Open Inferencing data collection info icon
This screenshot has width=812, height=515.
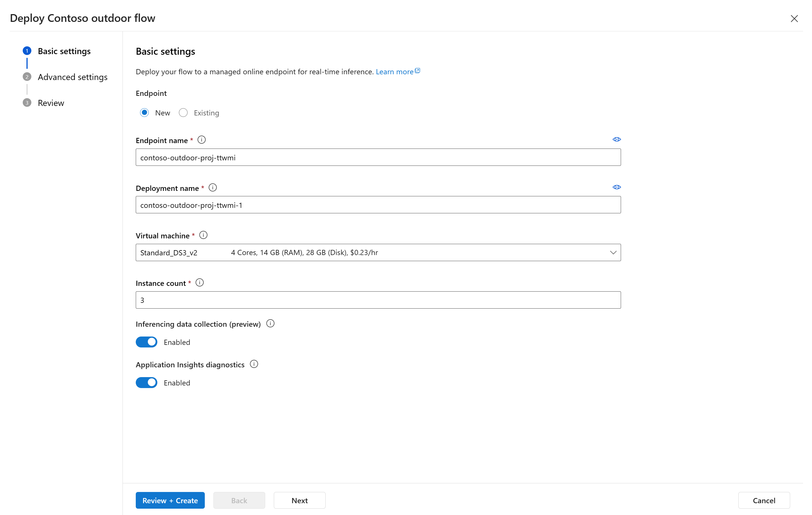tap(270, 323)
